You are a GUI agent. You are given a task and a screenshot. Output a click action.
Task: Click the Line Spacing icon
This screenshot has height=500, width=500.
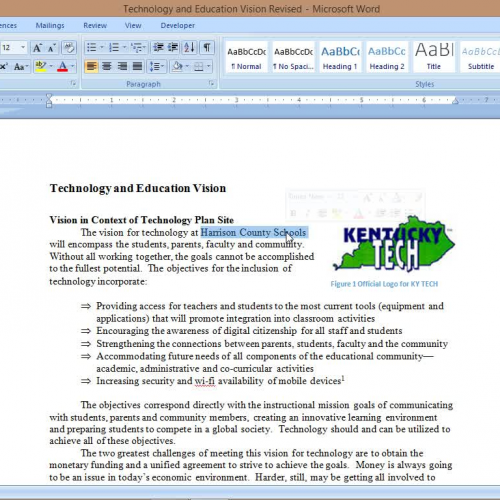[x=154, y=66]
